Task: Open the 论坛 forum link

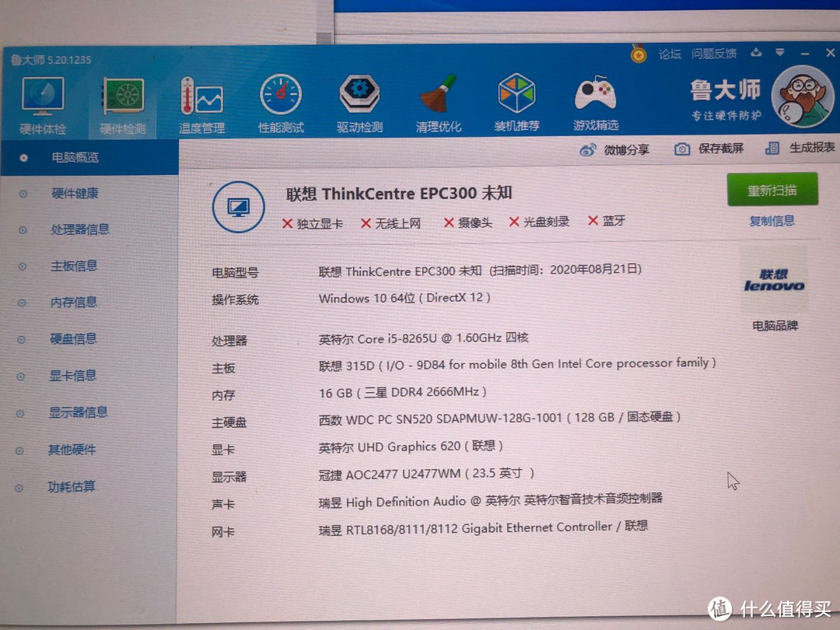Action: point(670,54)
